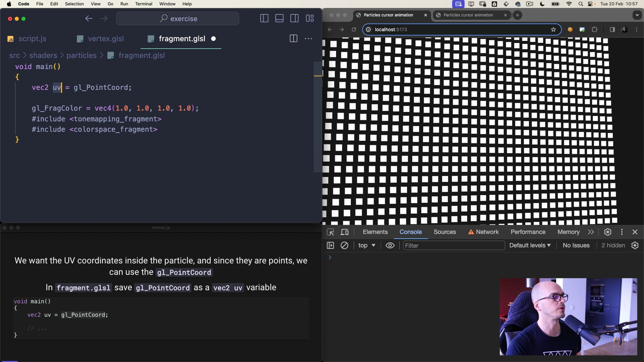Screen dimensions: 644x362
Task: Click the split editor right icon
Action: coord(293,39)
